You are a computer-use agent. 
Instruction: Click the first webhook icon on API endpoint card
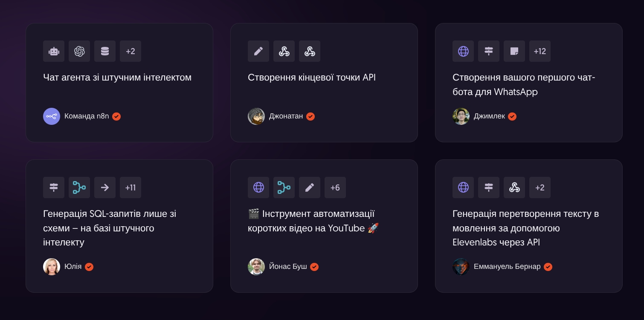(284, 51)
